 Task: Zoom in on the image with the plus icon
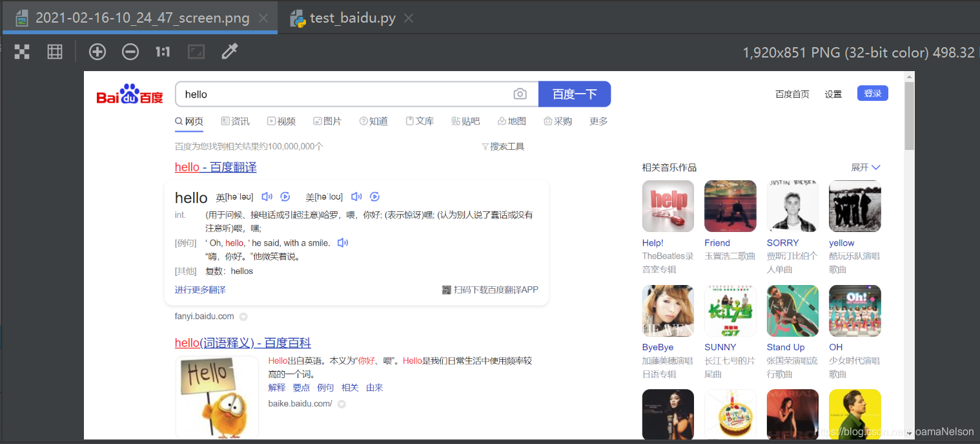click(97, 52)
